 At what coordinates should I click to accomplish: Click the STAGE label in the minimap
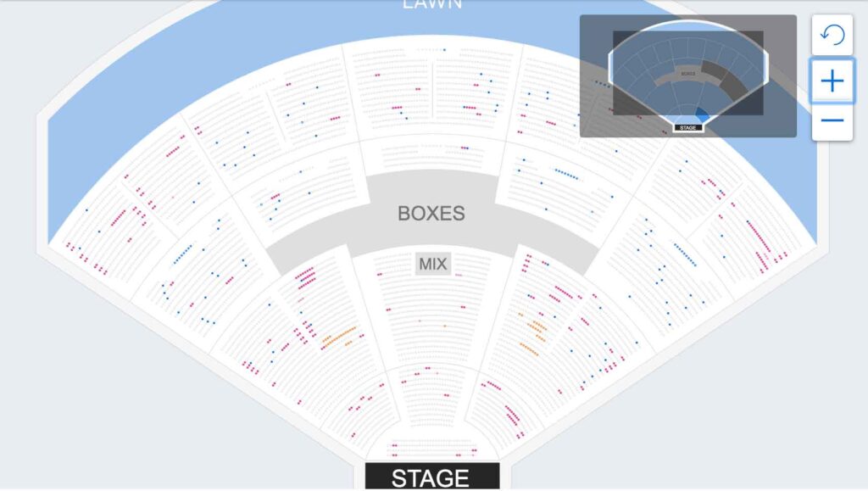tap(688, 128)
